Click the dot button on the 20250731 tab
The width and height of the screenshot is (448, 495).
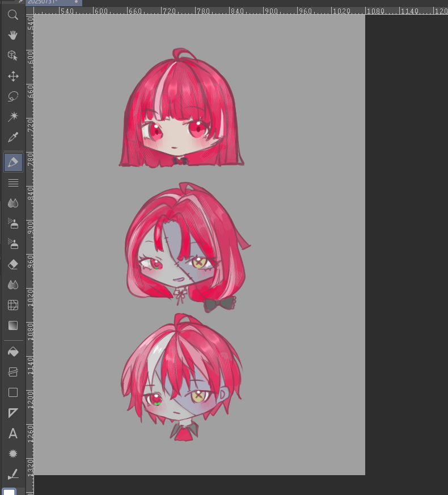point(76,2)
